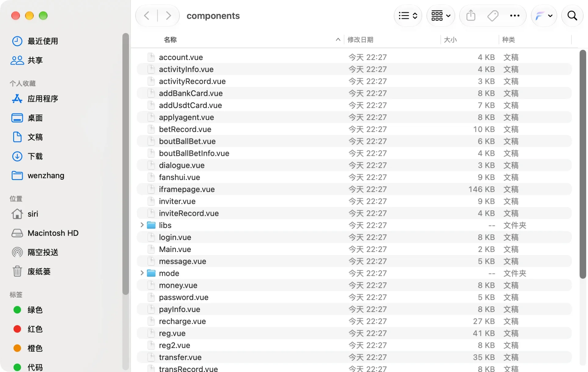Image resolution: width=588 pixels, height=372 pixels.
Task: Select the file account.vue
Action: coord(354,57)
